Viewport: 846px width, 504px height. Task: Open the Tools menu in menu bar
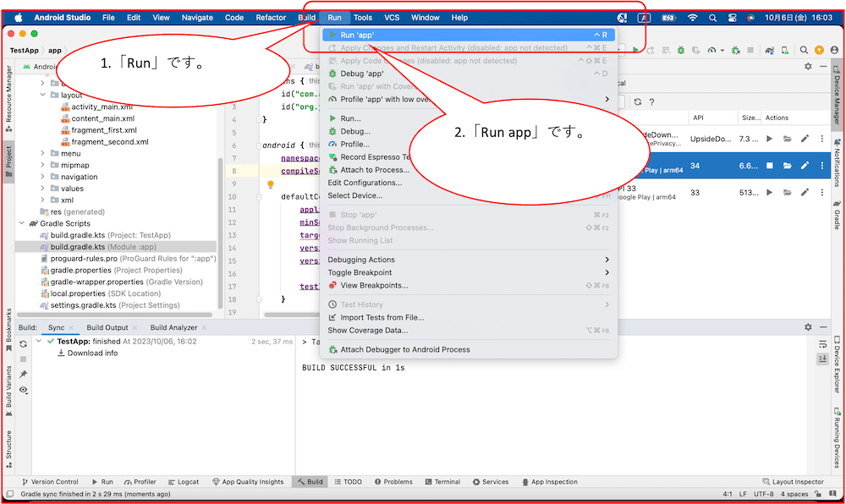click(363, 18)
